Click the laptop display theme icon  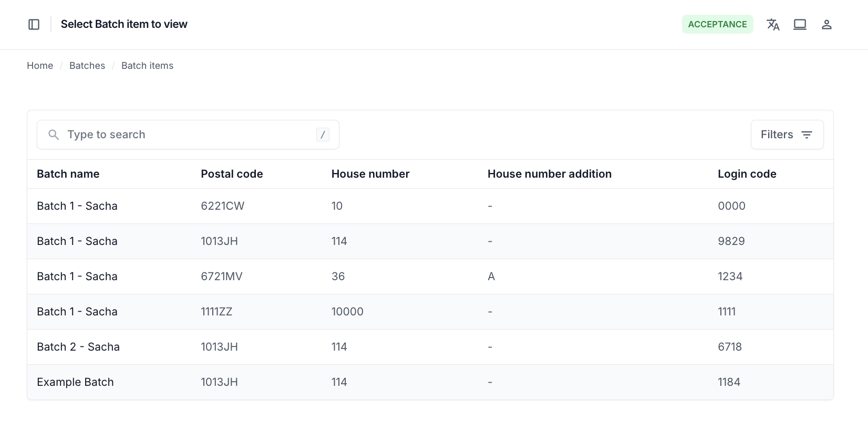point(800,25)
